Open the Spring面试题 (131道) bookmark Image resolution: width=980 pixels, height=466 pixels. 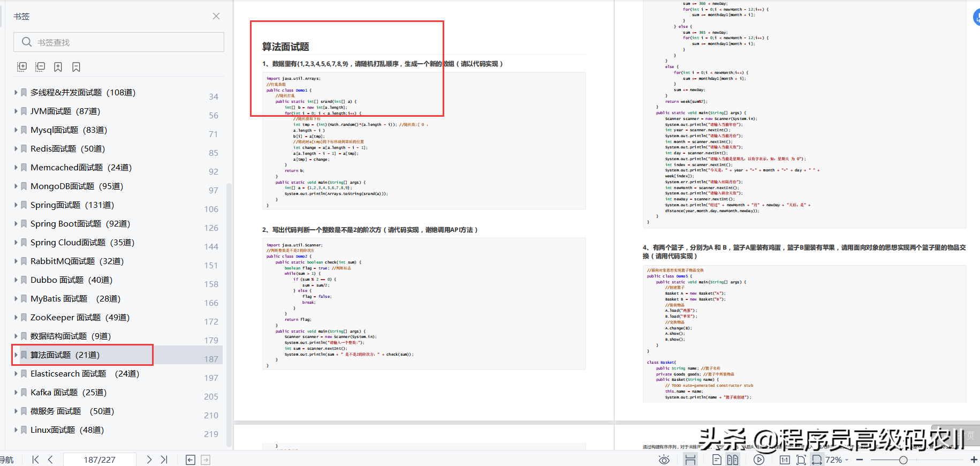[72, 205]
